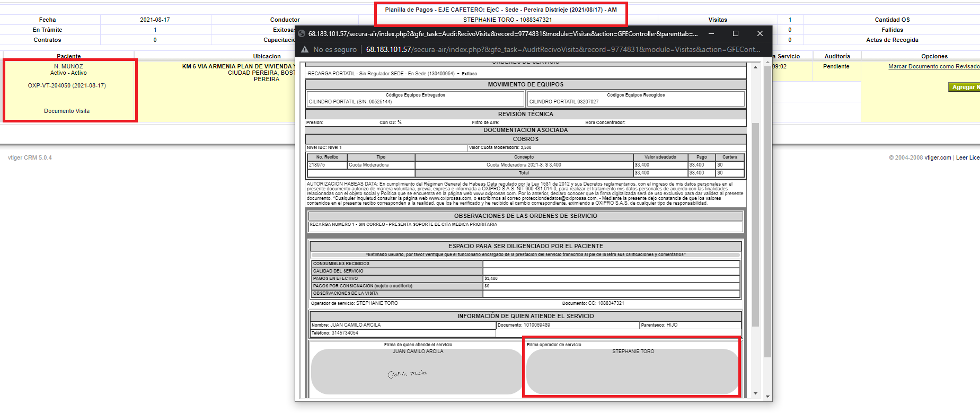Viewport: 980px width, 413px height.
Task: Click the globe site icon in popup title bar
Action: click(x=302, y=33)
